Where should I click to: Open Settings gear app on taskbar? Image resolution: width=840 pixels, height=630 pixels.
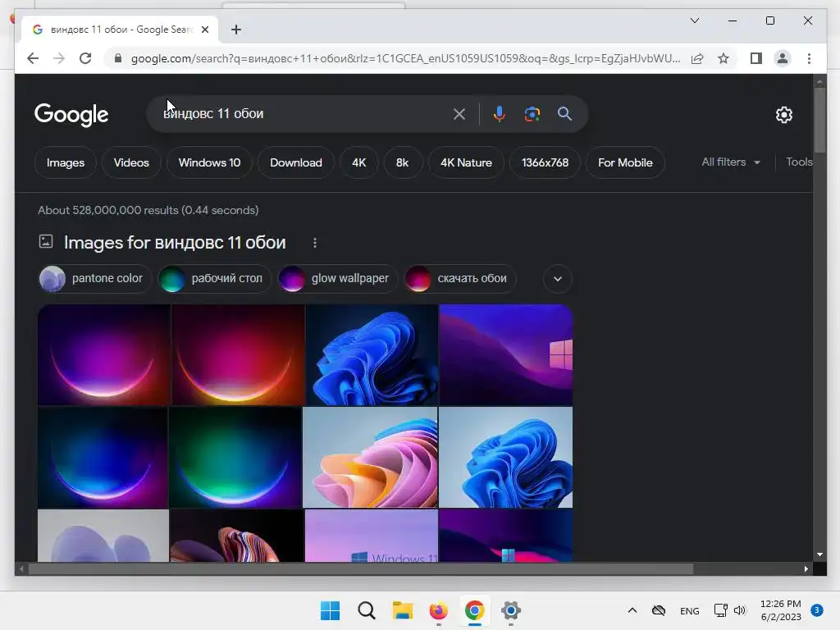pyautogui.click(x=510, y=610)
